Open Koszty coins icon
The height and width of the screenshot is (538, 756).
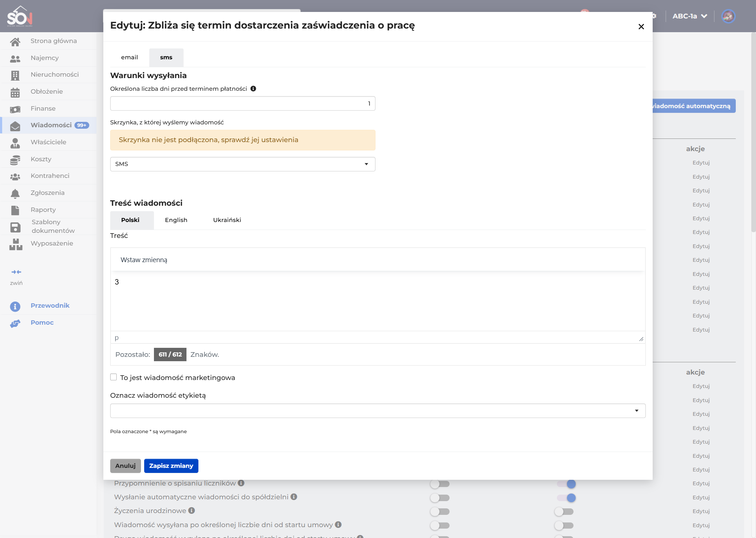pos(15,160)
